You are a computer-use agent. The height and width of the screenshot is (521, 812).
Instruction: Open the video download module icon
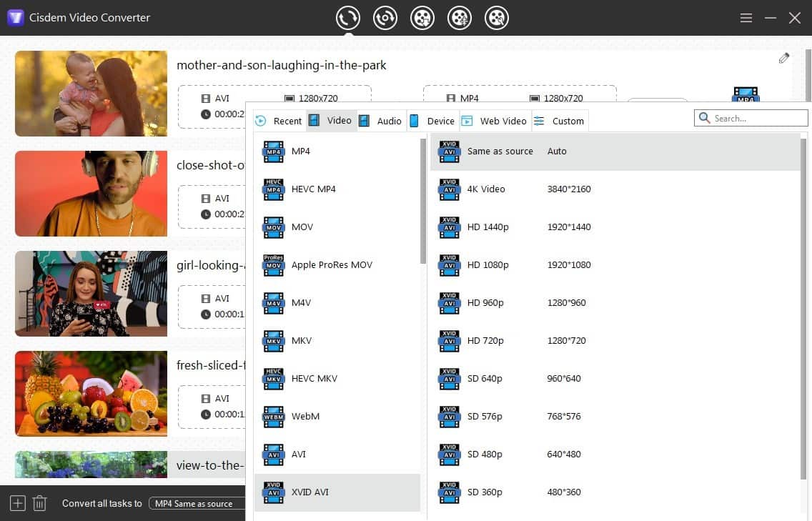[x=422, y=18]
